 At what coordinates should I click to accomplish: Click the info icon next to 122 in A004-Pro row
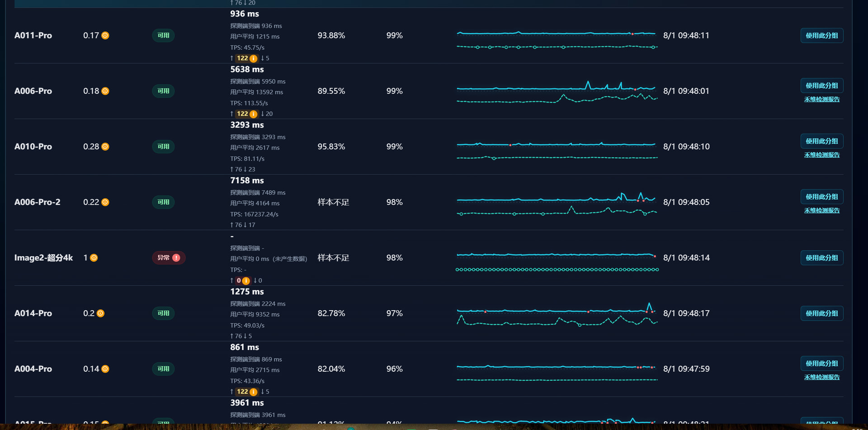click(254, 392)
